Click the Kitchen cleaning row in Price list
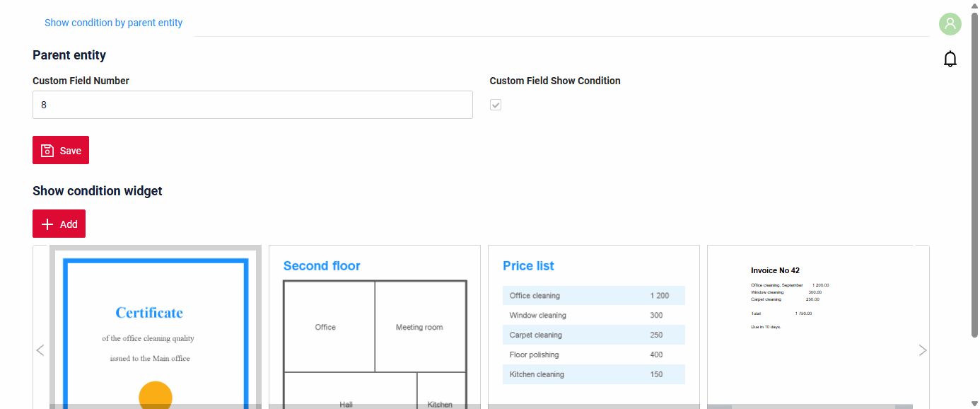980x409 pixels. [x=594, y=375]
